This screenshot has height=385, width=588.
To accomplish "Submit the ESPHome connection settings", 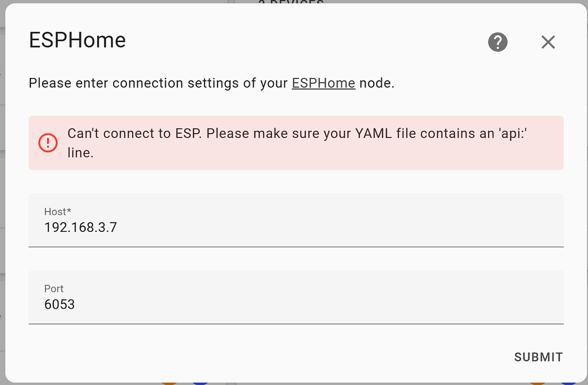I will click(x=538, y=356).
